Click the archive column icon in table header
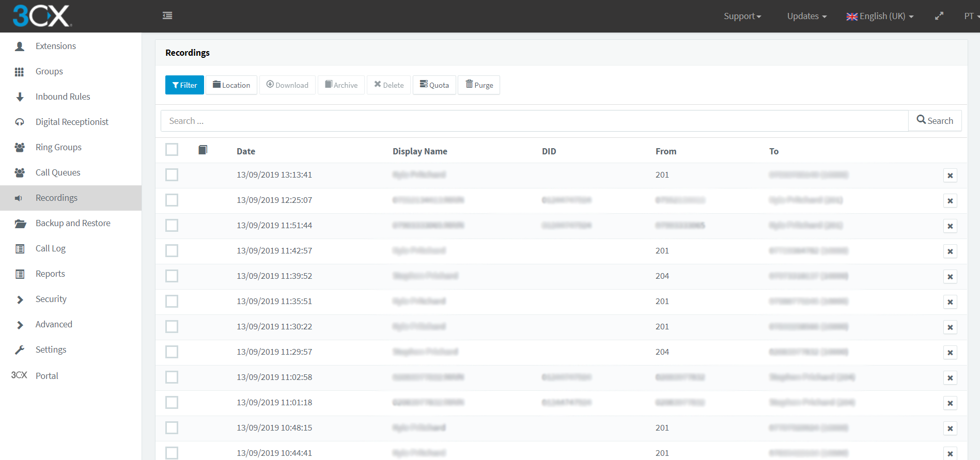Screen dimensions: 980x460 click(x=203, y=150)
